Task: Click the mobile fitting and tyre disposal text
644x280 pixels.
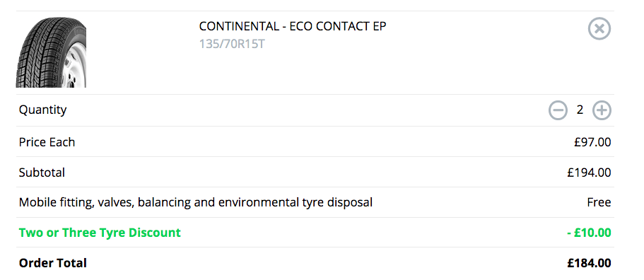Action: [196, 202]
